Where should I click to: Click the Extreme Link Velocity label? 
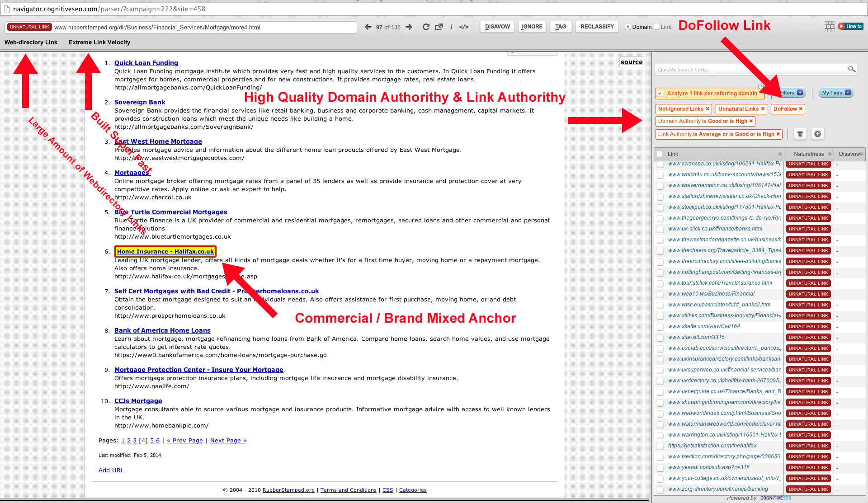click(99, 42)
